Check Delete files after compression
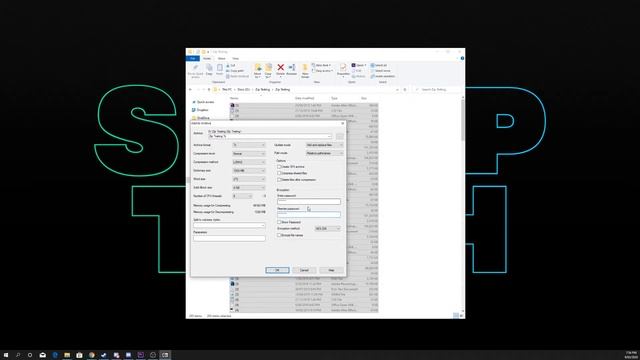 pos(279,180)
